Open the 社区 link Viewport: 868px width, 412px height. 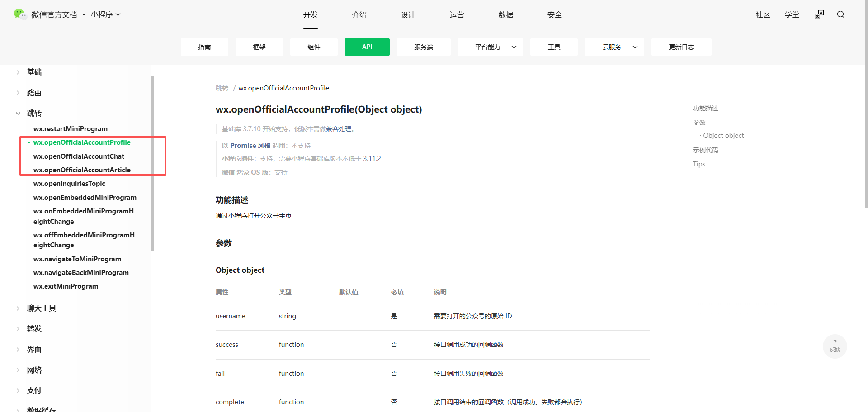763,15
